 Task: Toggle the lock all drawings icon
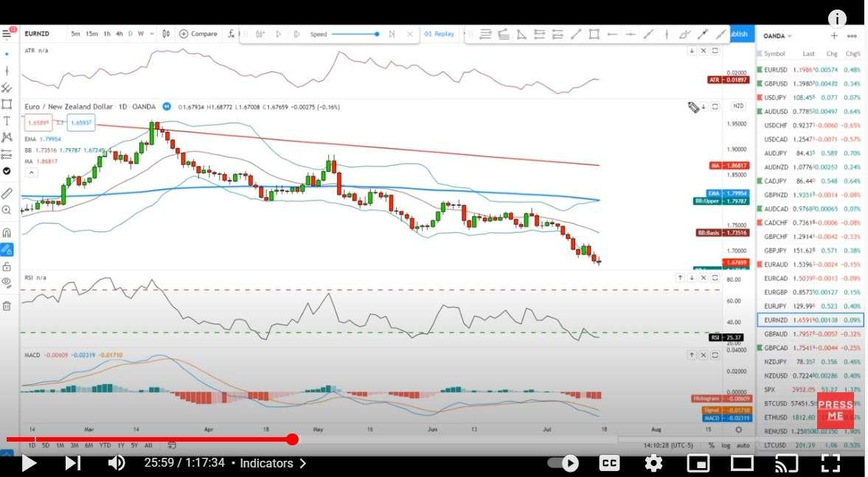pyautogui.click(x=7, y=266)
